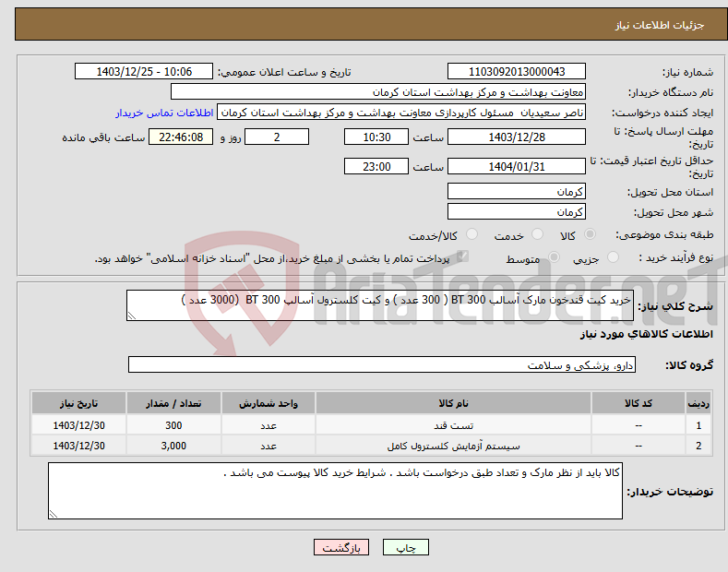Click the buyer organization name field

[378, 92]
